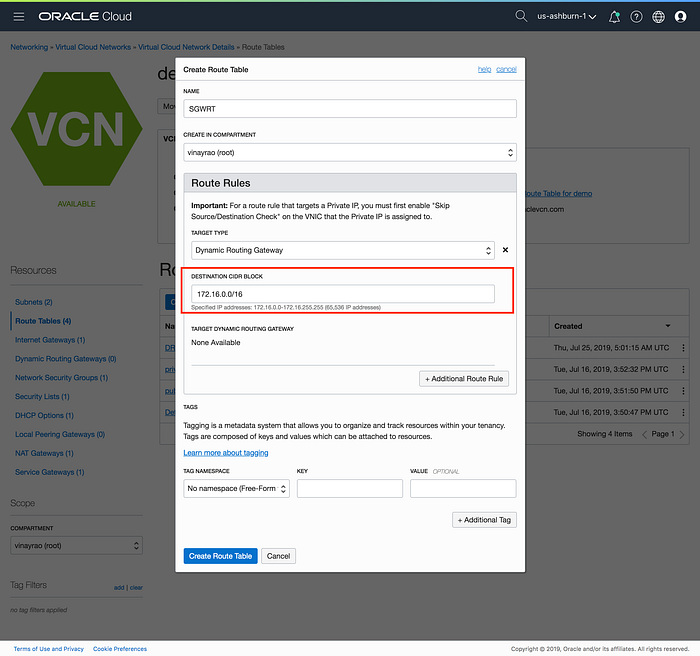Open Dynamic Routing Gateways (0) resource
Viewport: 700px width, 656px height.
click(66, 359)
